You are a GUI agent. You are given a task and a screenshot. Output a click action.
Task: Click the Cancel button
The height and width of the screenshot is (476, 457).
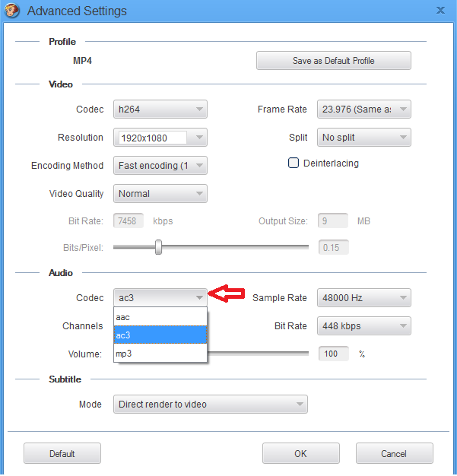coord(394,453)
